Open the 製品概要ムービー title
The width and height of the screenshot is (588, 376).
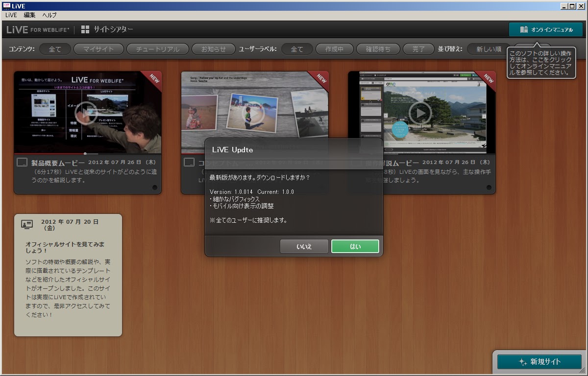(x=58, y=163)
